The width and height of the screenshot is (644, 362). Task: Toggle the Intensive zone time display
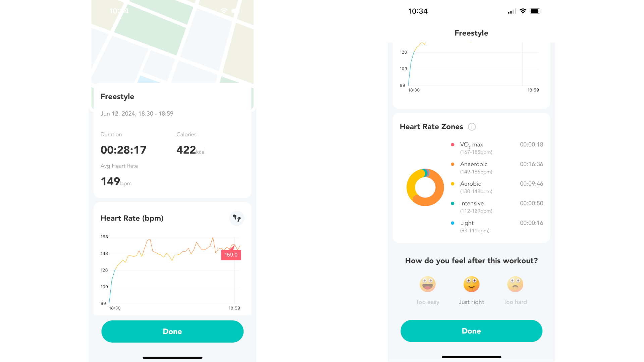[x=531, y=203]
